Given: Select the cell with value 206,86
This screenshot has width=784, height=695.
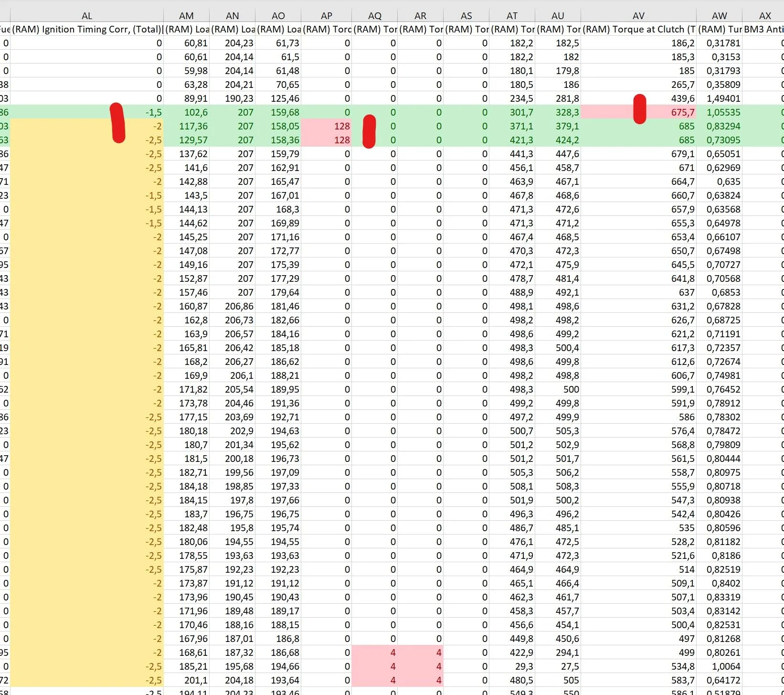Looking at the screenshot, I should click(x=232, y=306).
